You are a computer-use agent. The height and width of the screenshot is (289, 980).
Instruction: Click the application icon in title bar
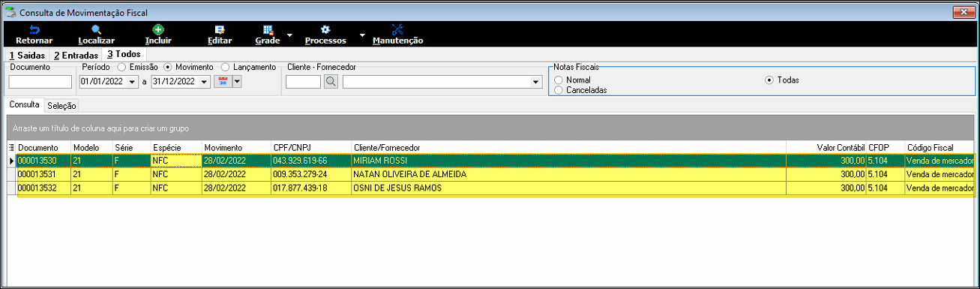point(10,12)
